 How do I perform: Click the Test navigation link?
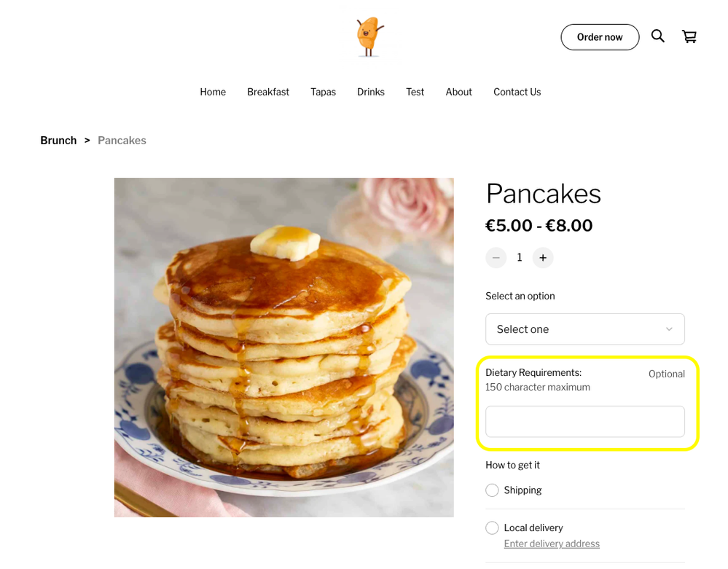415,92
